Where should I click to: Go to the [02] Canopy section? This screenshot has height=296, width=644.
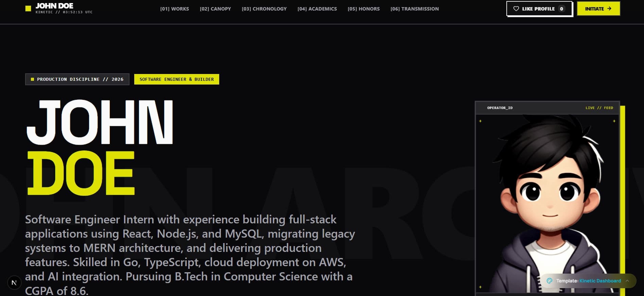pyautogui.click(x=215, y=9)
